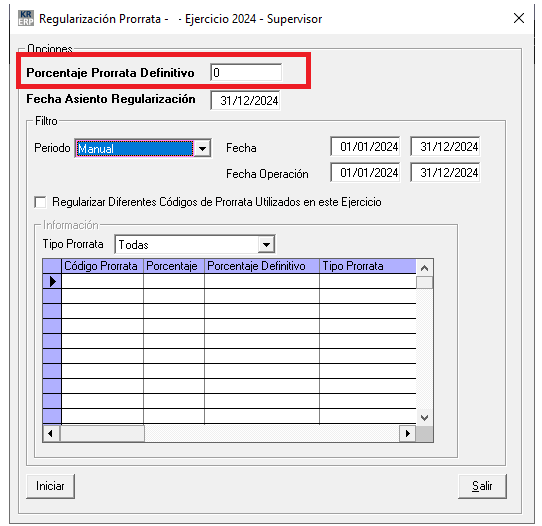Click the KR ERP application icon
The image size is (542, 526).
pyautogui.click(x=26, y=18)
